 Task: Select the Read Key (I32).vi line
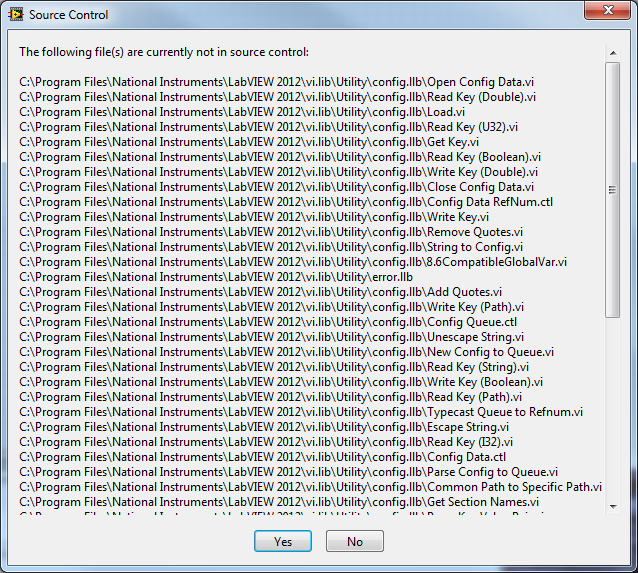266,442
